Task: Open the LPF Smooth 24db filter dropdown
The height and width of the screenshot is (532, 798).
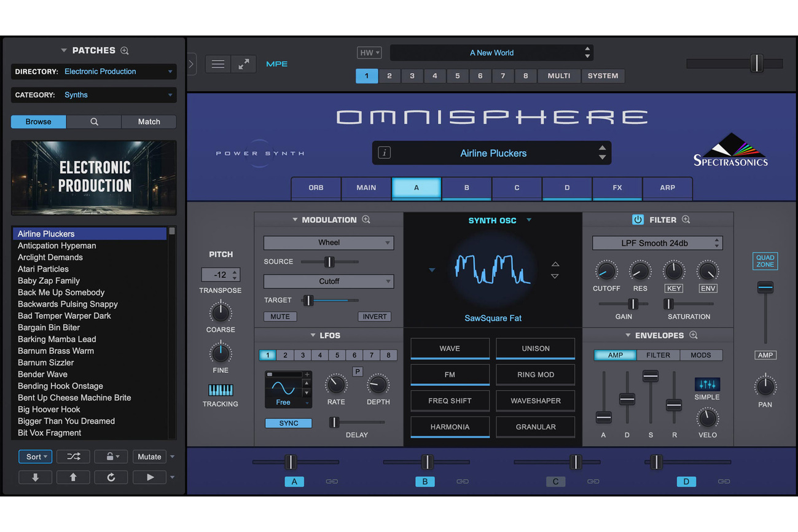Action: [x=657, y=243]
